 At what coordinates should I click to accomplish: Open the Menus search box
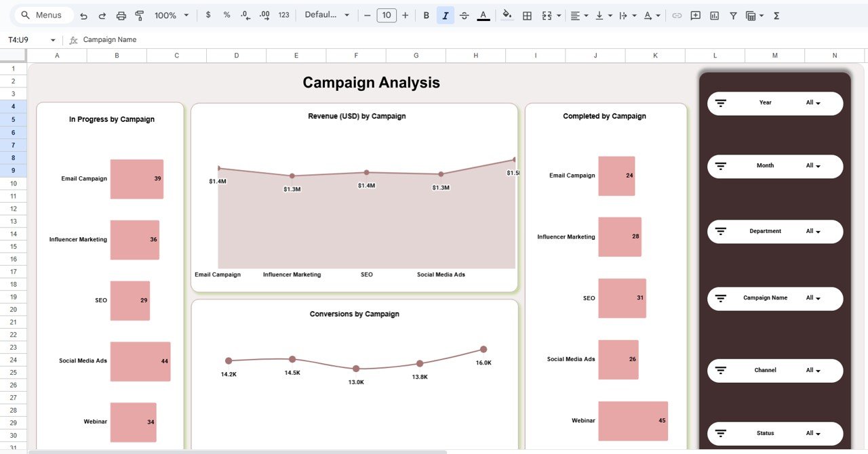coord(42,15)
